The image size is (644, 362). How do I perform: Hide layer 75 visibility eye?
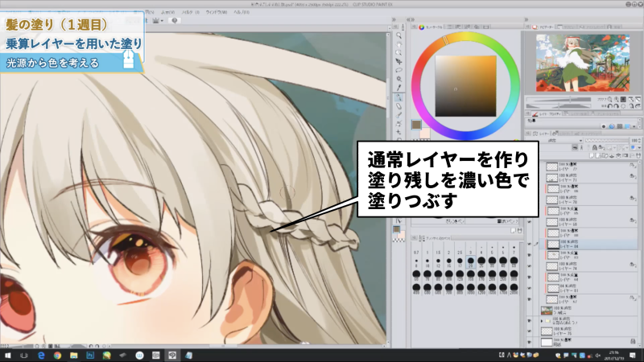click(x=530, y=331)
